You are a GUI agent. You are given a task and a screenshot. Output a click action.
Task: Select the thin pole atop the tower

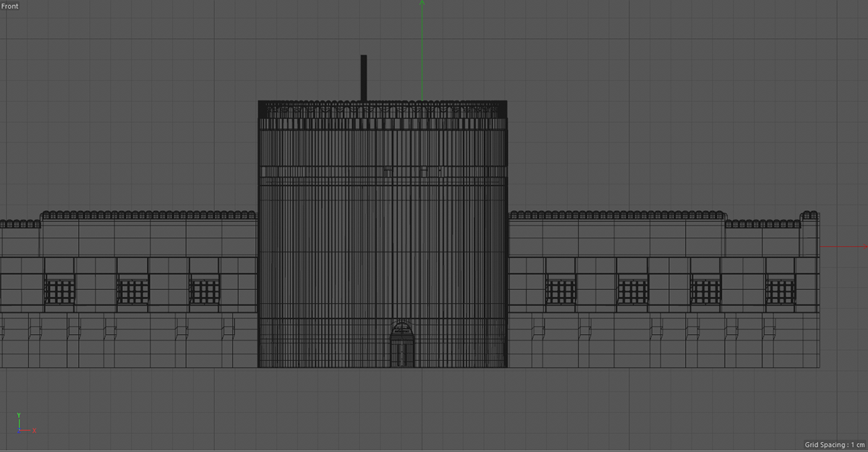pos(363,77)
